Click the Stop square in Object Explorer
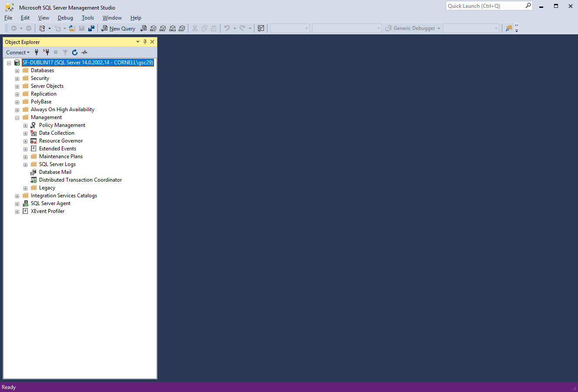The width and height of the screenshot is (578, 392). click(x=56, y=52)
